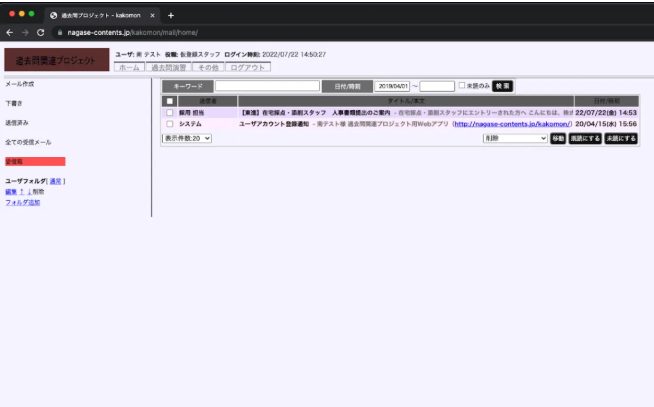This screenshot has width=654, height=407.
Task: Open a new browser tab with plus icon
Action: click(x=171, y=15)
